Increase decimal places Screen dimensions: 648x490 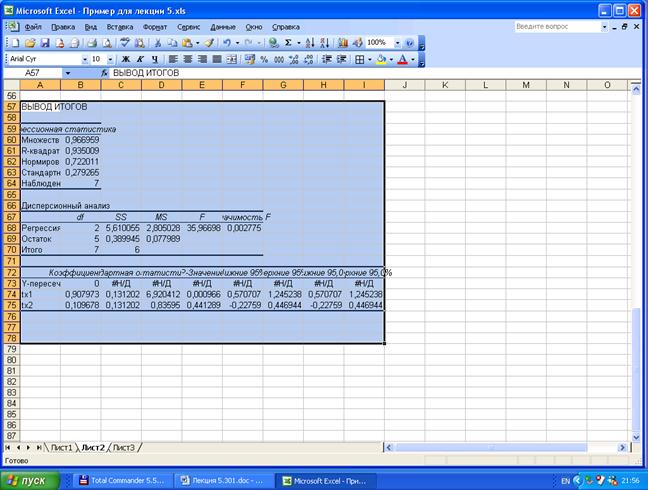click(x=294, y=59)
